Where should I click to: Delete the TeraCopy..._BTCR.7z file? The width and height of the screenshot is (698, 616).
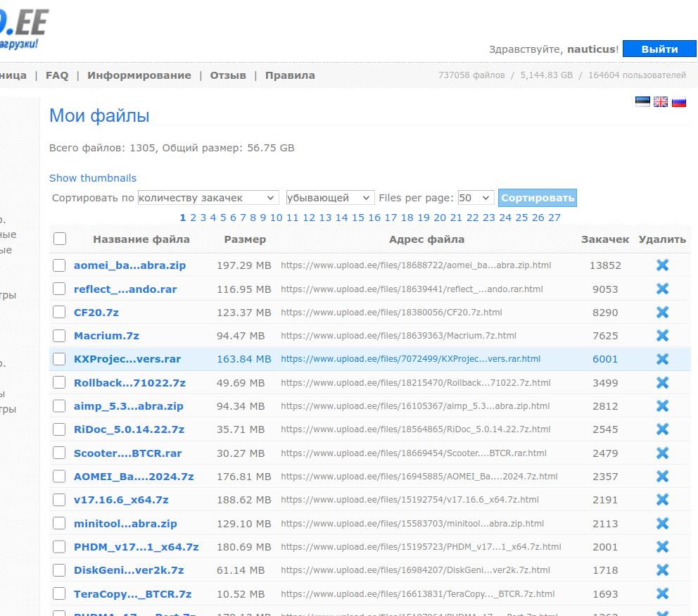[662, 594]
